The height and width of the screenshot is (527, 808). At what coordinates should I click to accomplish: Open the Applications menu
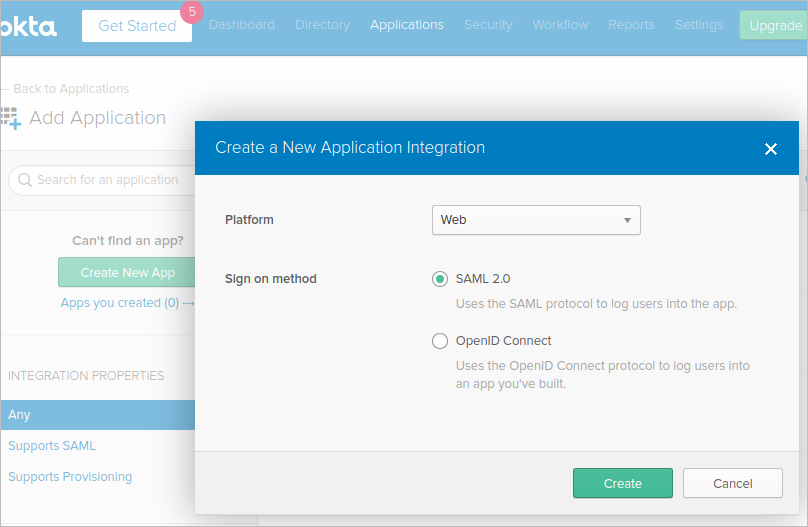406,25
